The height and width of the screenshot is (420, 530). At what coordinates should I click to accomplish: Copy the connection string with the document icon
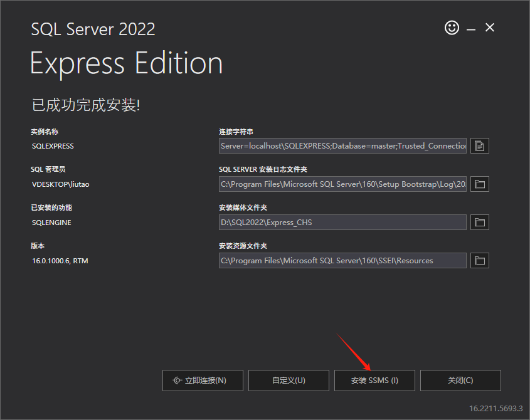(x=480, y=146)
